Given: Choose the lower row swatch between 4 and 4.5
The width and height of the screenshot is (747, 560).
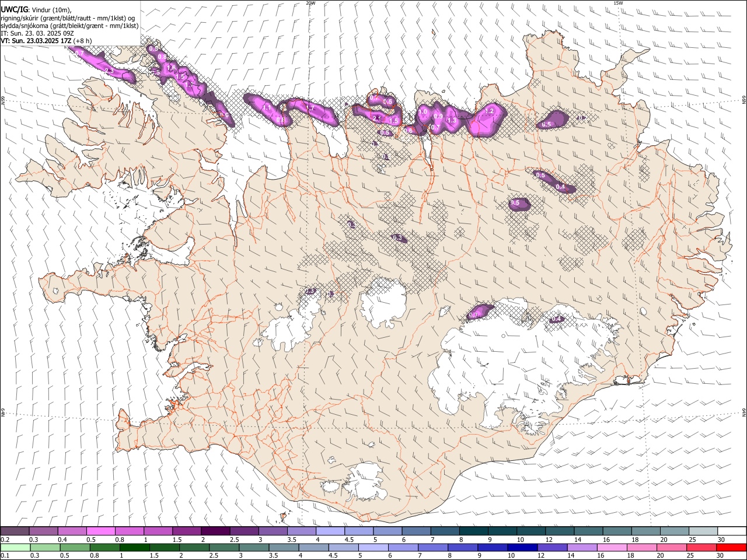Looking at the screenshot, I should (x=313, y=547).
